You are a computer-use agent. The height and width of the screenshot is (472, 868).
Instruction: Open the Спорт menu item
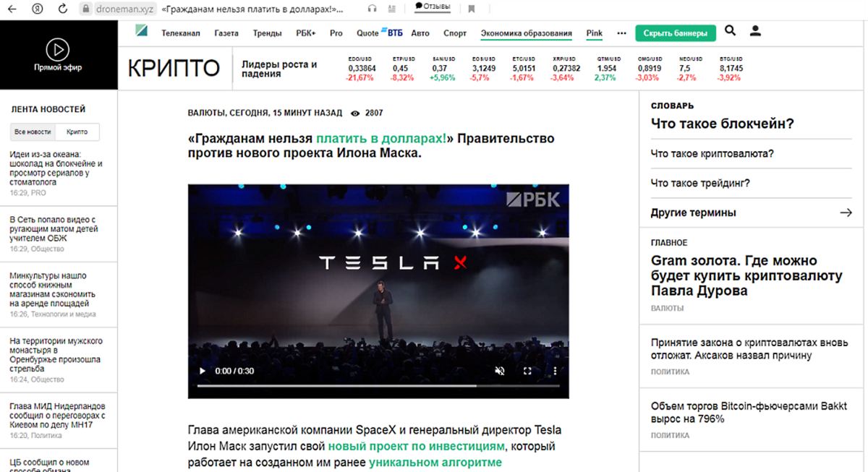[x=455, y=33]
